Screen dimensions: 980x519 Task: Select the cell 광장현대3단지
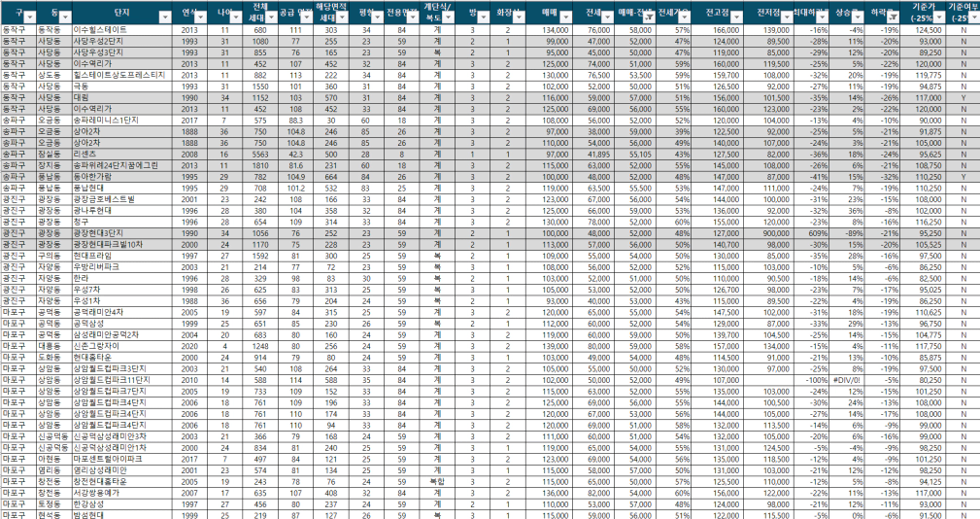pos(121,233)
